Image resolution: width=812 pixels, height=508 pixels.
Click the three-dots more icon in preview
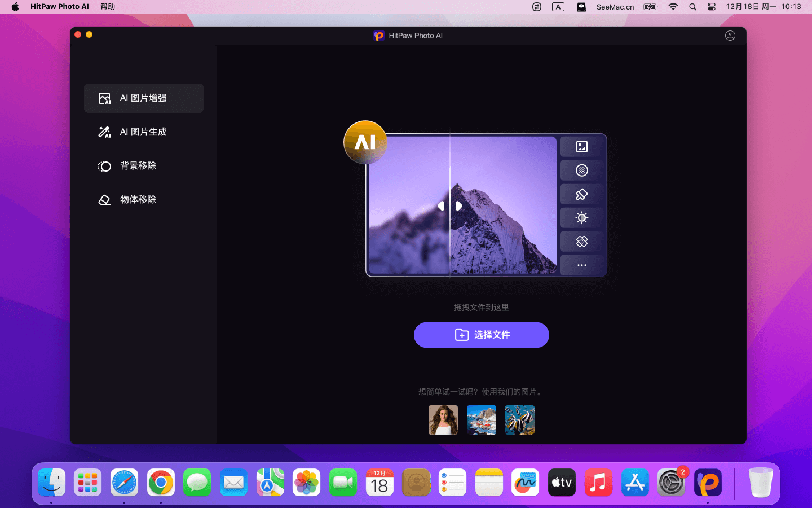pos(581,265)
